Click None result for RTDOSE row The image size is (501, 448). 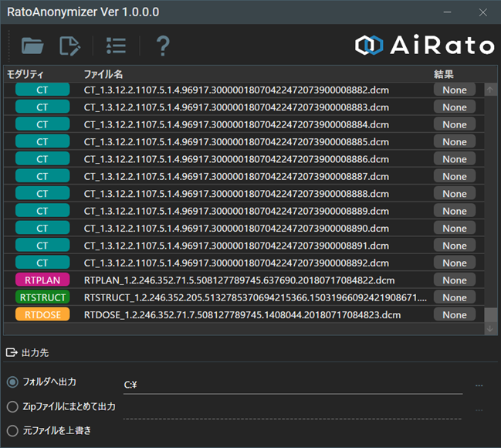coord(455,314)
